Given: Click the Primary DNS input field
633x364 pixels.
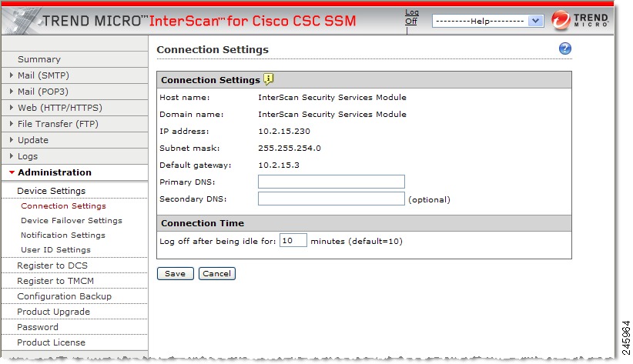Looking at the screenshot, I should [331, 182].
